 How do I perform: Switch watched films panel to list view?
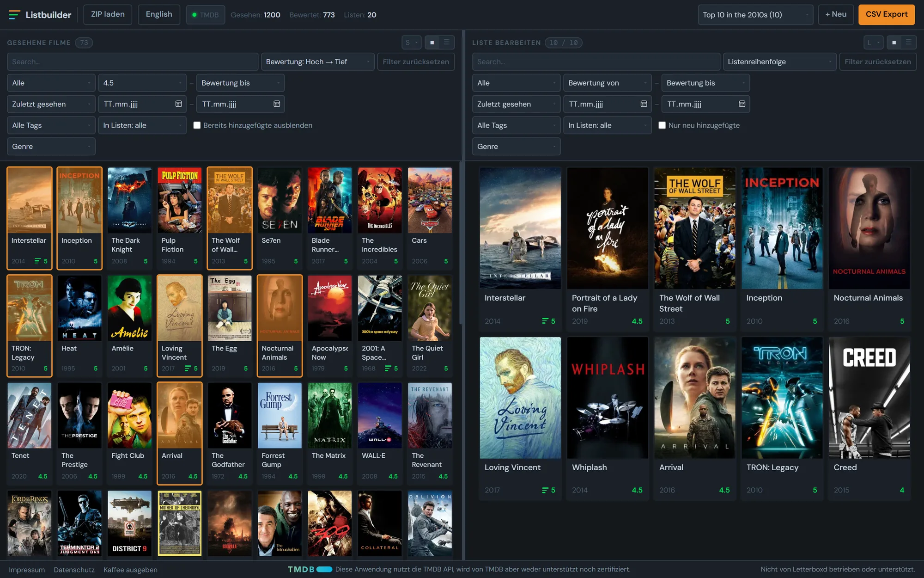[447, 43]
